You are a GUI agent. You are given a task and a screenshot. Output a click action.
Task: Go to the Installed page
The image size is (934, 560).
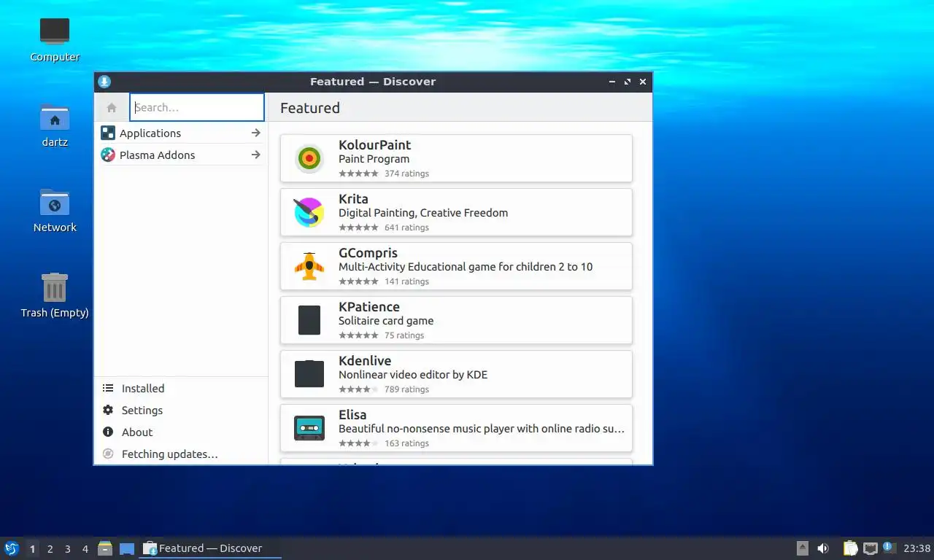pyautogui.click(x=181, y=388)
